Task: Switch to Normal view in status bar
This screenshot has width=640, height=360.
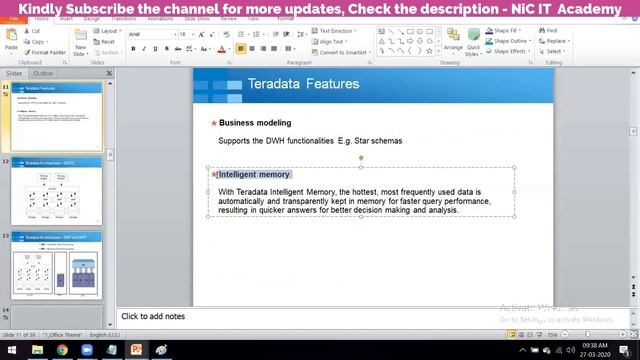Action: (x=512, y=335)
